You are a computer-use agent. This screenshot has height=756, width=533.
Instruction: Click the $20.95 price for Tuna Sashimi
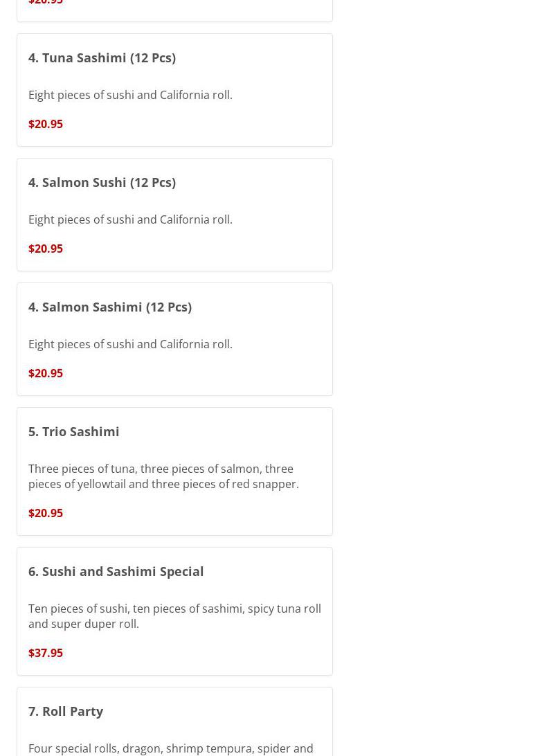(x=46, y=124)
